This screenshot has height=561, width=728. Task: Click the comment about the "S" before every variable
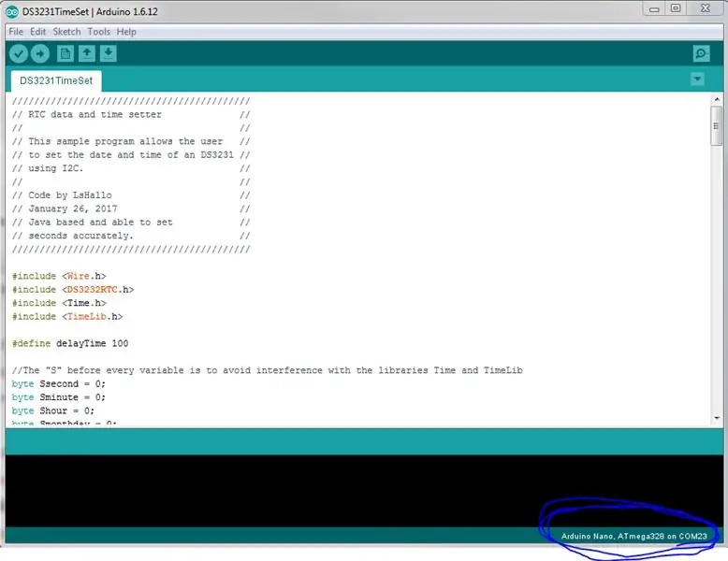(x=267, y=370)
